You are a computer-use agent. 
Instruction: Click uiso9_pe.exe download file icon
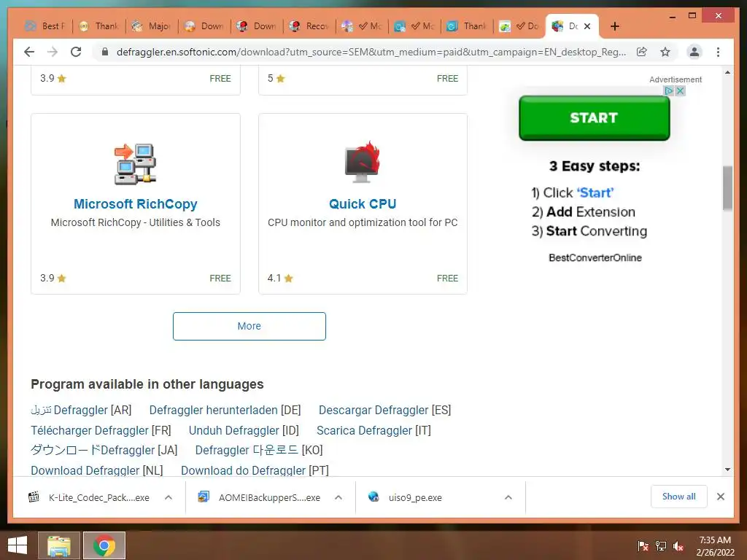pos(373,497)
